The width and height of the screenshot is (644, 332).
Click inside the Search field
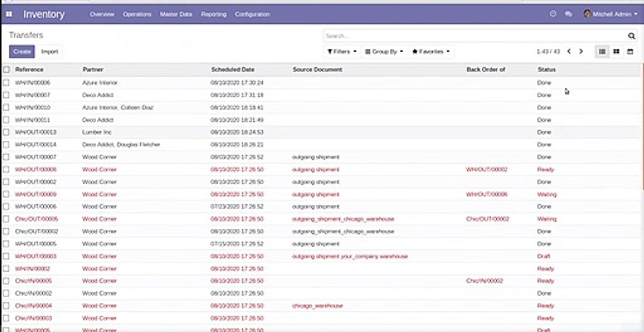click(x=474, y=36)
